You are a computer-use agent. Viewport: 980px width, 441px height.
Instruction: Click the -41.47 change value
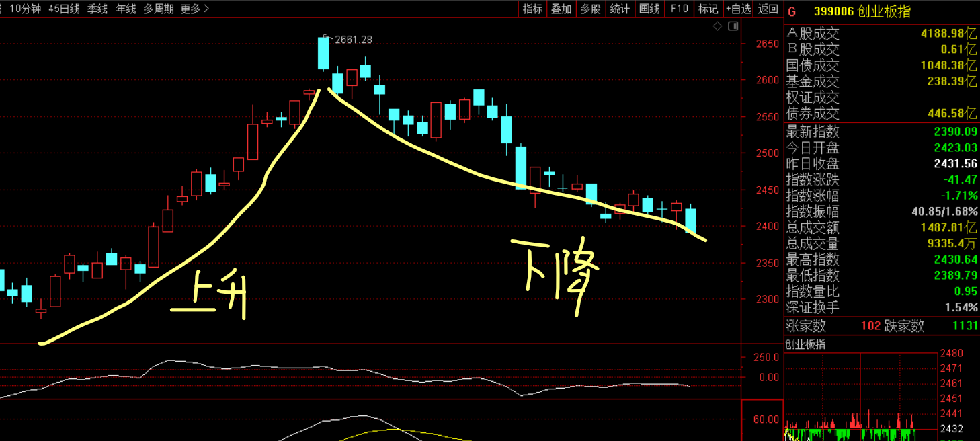click(959, 179)
